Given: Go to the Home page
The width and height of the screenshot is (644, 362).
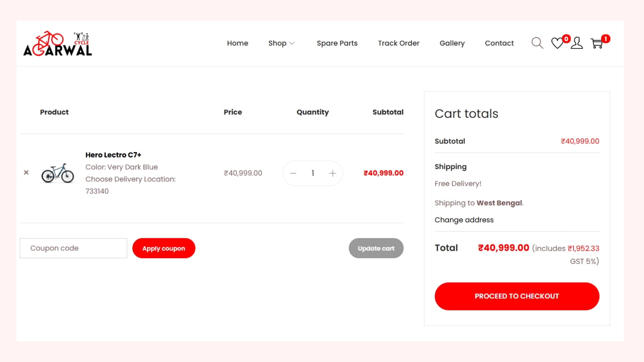Looking at the screenshot, I should click(x=237, y=43).
